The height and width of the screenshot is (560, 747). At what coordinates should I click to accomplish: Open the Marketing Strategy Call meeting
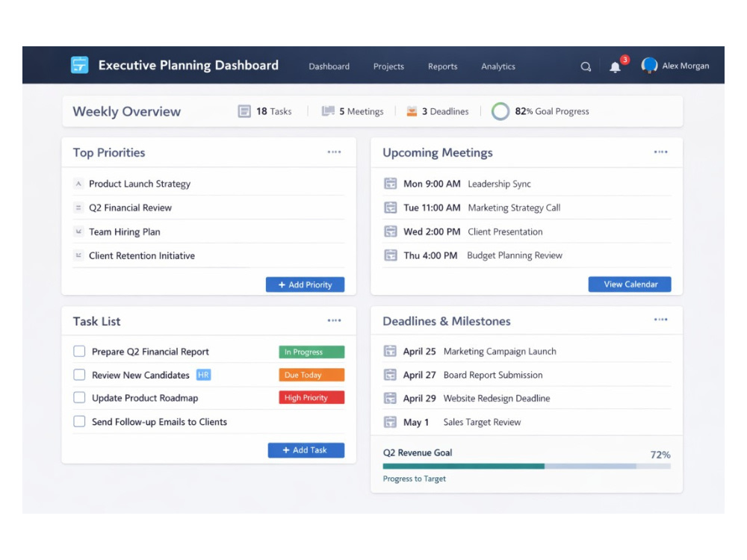pos(527,208)
